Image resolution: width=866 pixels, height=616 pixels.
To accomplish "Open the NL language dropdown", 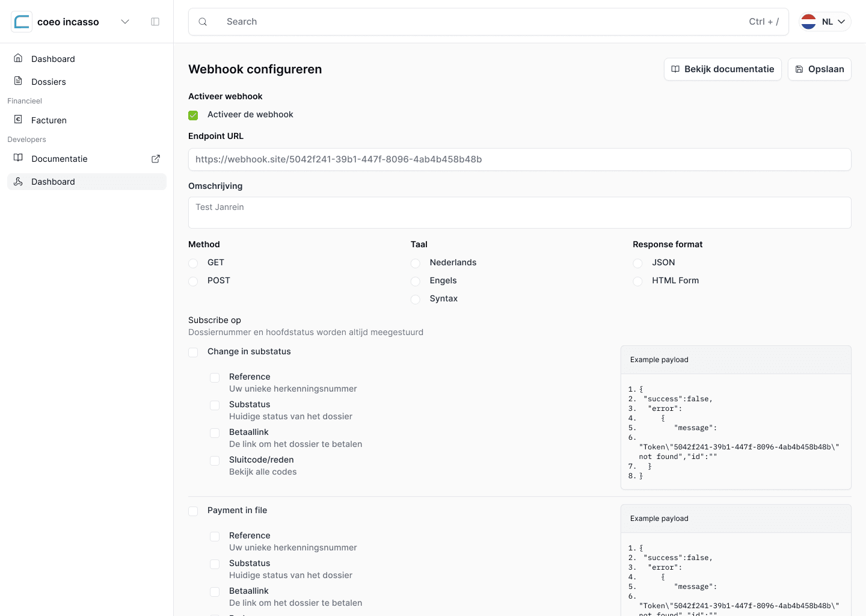I will pyautogui.click(x=825, y=22).
